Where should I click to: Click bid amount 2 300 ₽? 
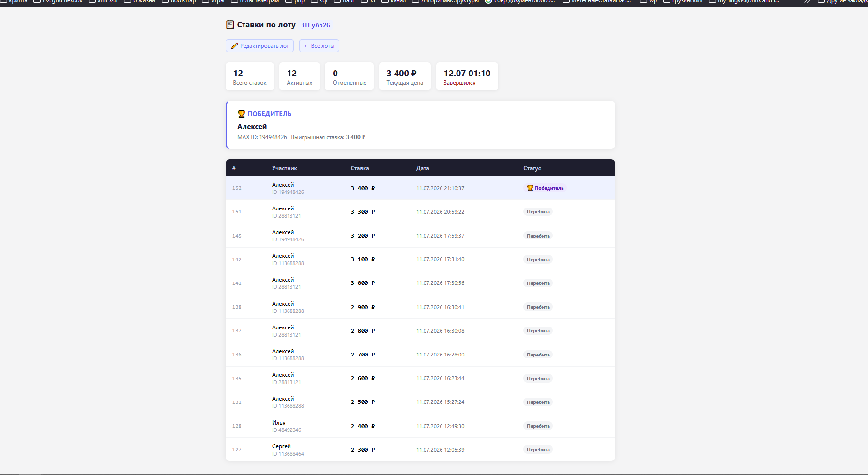pos(363,450)
